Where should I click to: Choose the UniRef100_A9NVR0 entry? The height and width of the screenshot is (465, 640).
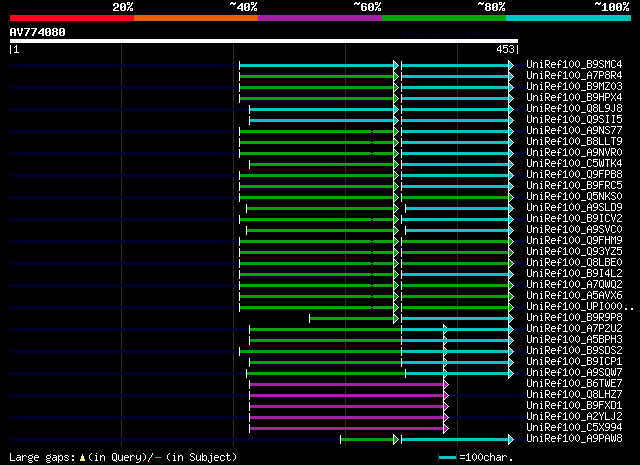(x=574, y=153)
